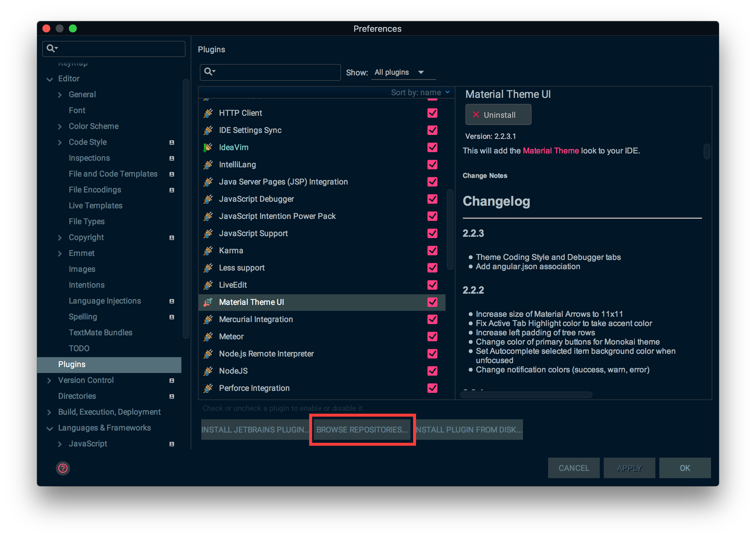
Task: Open the File Types settings page
Action: [86, 221]
